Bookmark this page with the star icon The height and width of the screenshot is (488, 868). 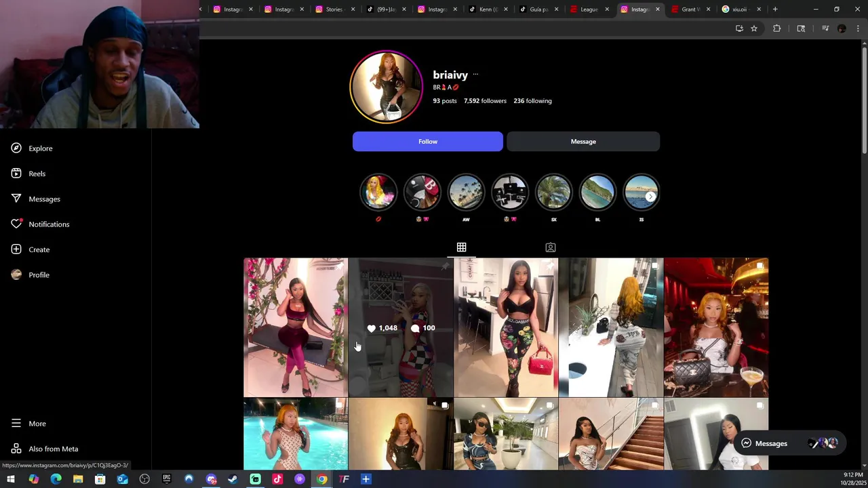pos(753,28)
